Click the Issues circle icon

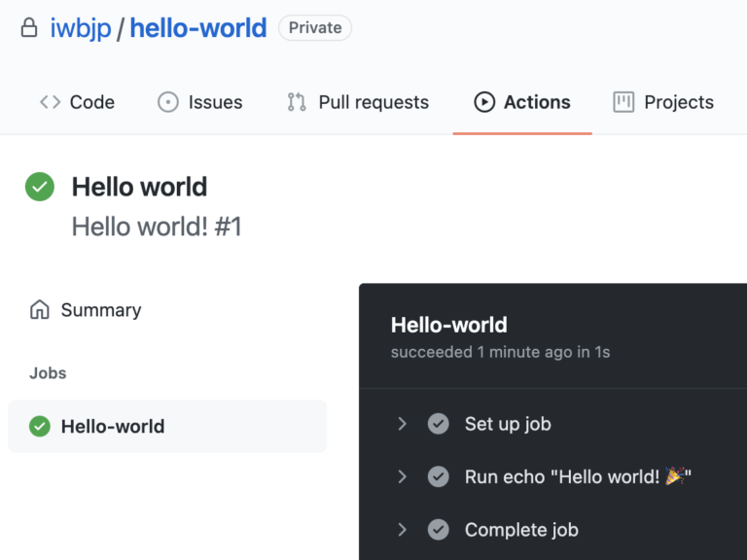[167, 102]
